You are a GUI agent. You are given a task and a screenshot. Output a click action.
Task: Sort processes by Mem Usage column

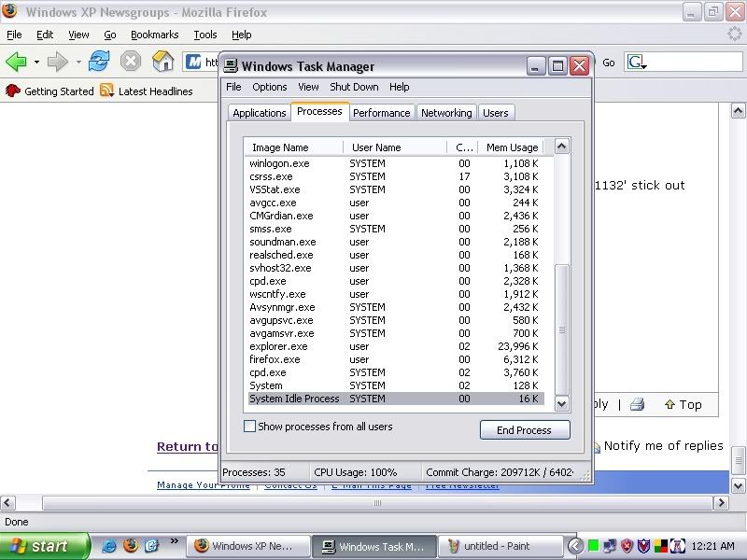512,147
